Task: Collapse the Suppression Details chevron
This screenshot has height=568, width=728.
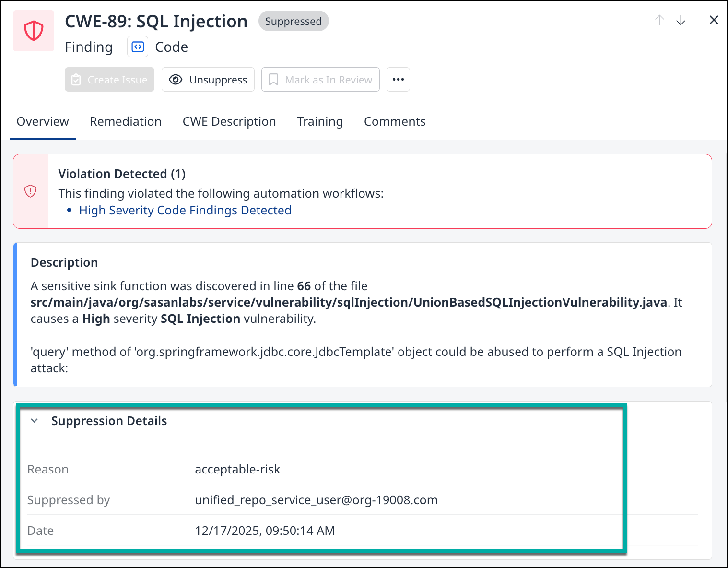Action: pyautogui.click(x=35, y=421)
